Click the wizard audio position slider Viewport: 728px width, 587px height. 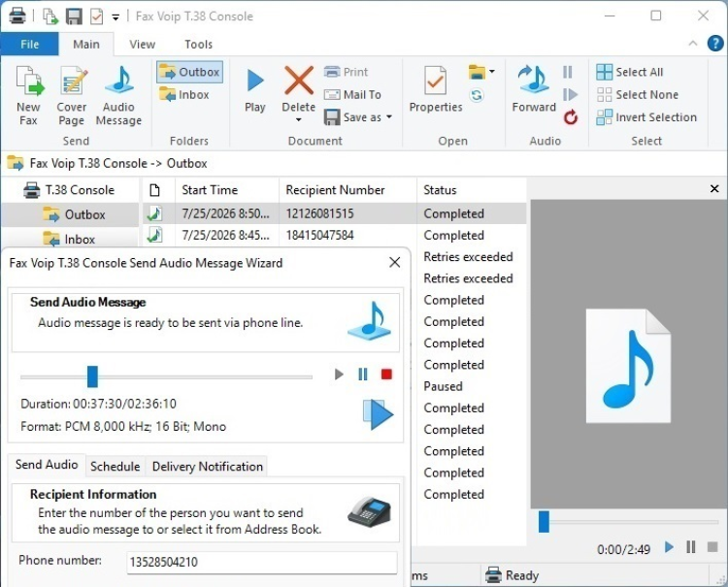tap(166, 376)
